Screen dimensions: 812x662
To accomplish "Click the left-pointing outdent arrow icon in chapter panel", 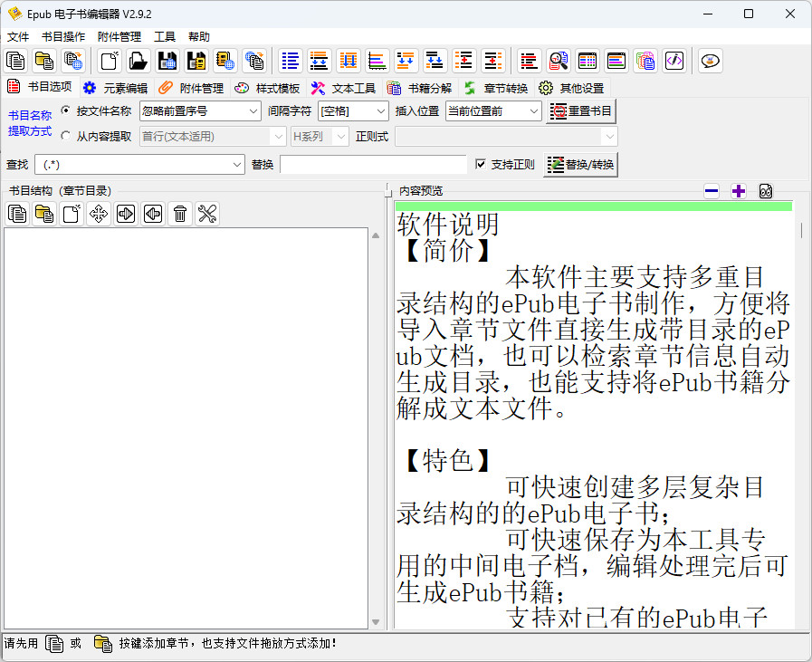I will pos(153,214).
